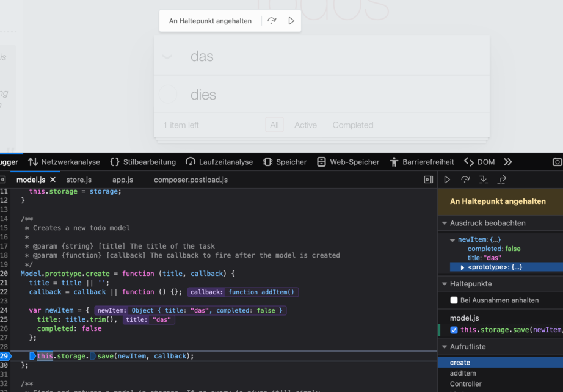This screenshot has width=563, height=392.
Task: Click the line 29 breakpoint gutter marker
Action: click(x=5, y=356)
